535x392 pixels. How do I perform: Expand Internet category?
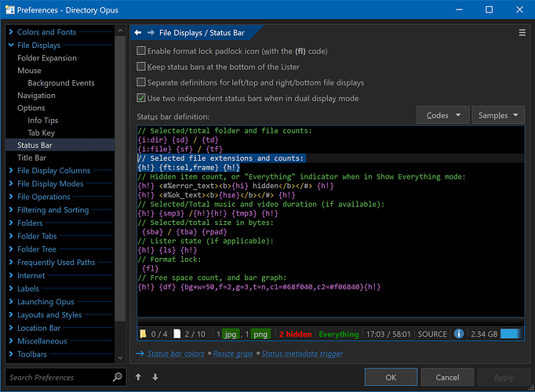click(11, 275)
